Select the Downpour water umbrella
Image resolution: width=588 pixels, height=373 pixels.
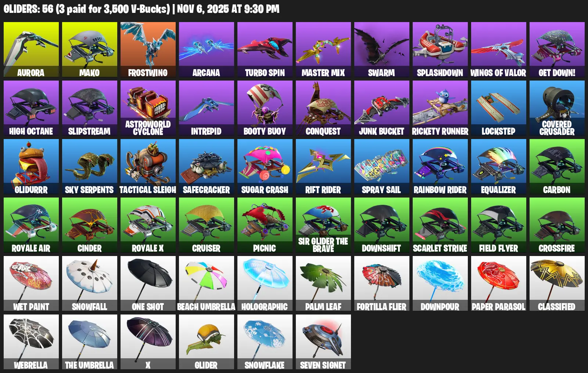coord(440,284)
